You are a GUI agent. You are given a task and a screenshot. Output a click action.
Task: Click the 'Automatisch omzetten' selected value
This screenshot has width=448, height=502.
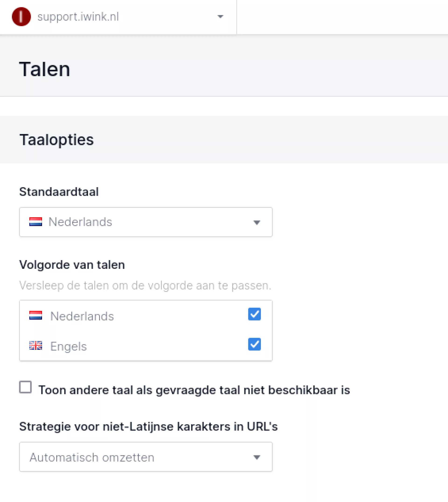(x=92, y=457)
